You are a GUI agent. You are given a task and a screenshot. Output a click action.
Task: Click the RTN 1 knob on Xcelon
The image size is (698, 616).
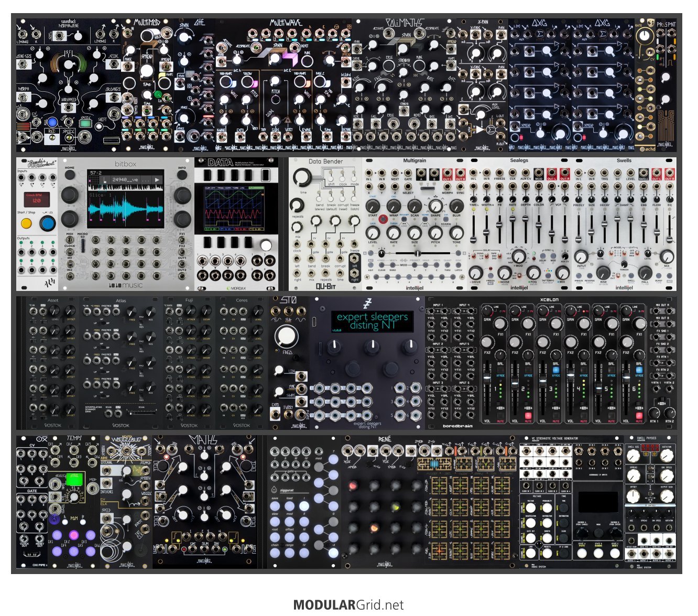click(x=655, y=412)
